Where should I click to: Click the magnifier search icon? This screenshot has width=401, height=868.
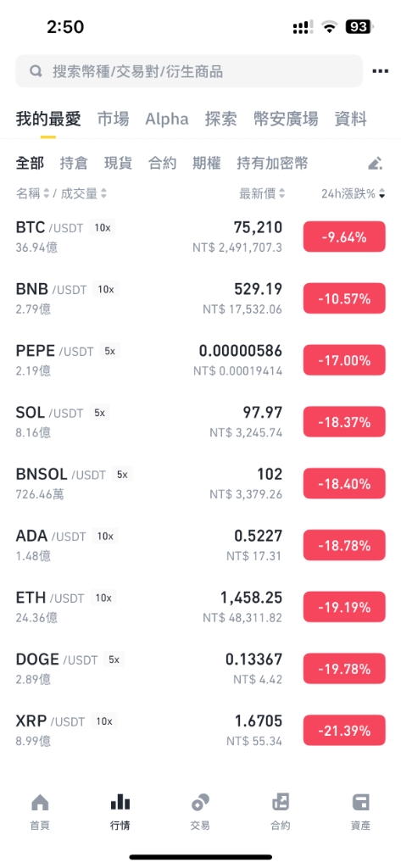(36, 71)
